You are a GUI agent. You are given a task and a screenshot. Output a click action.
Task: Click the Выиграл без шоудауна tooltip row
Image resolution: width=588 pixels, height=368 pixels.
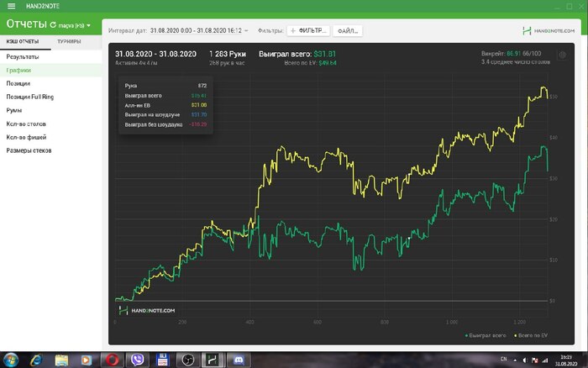(165, 124)
